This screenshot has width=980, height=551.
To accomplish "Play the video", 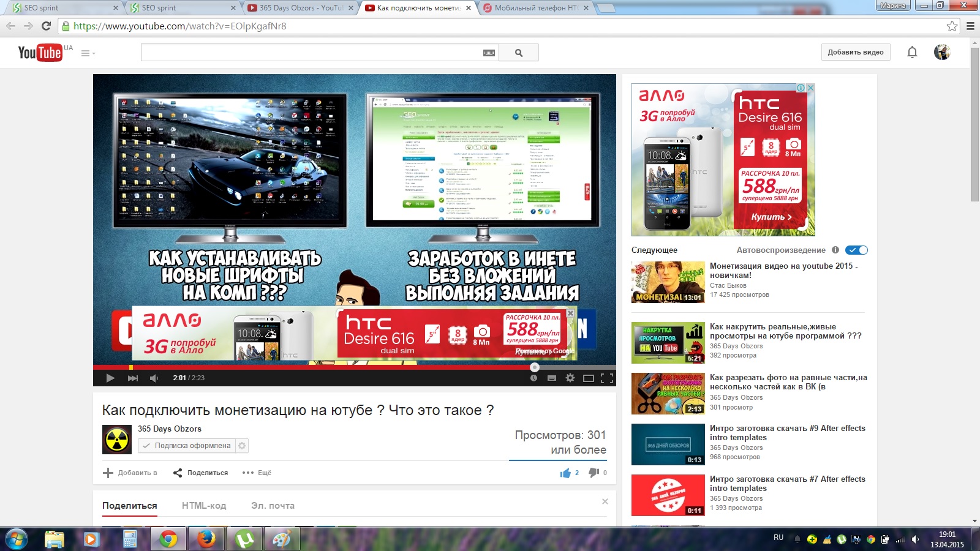I will pos(110,378).
